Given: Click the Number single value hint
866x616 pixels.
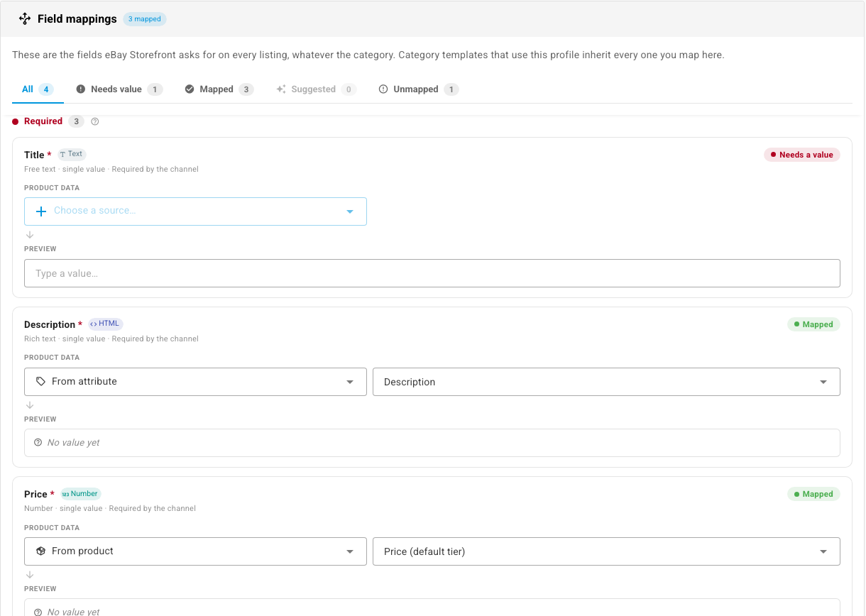Looking at the screenshot, I should (110, 509).
